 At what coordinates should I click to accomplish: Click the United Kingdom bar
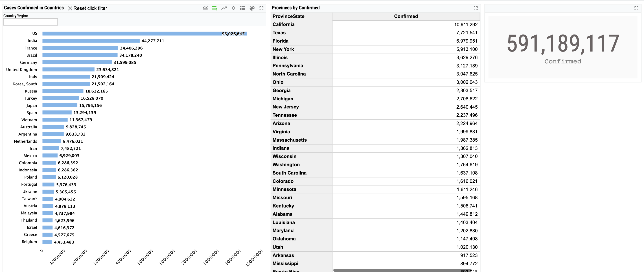pyautogui.click(x=68, y=69)
